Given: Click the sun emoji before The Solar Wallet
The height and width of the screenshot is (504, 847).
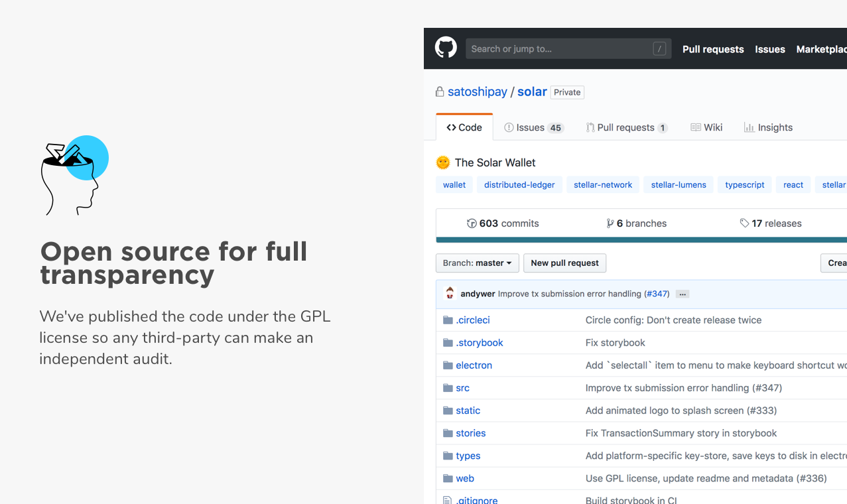Looking at the screenshot, I should (x=443, y=162).
